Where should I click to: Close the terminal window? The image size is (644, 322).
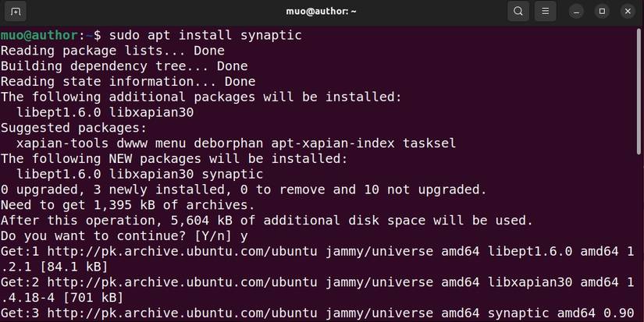627,12
